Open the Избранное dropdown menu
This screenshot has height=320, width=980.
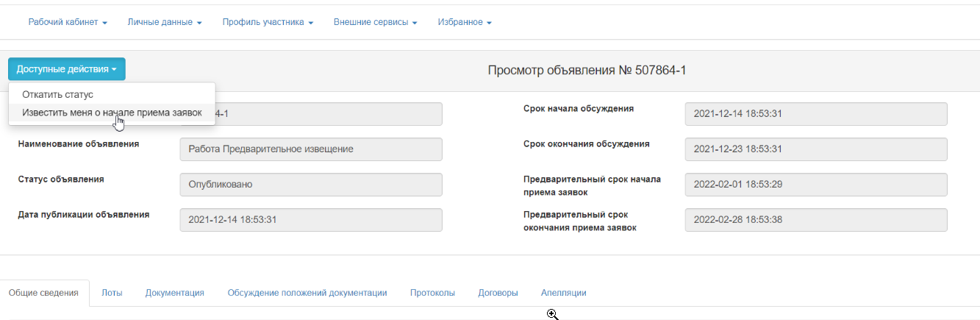point(464,22)
